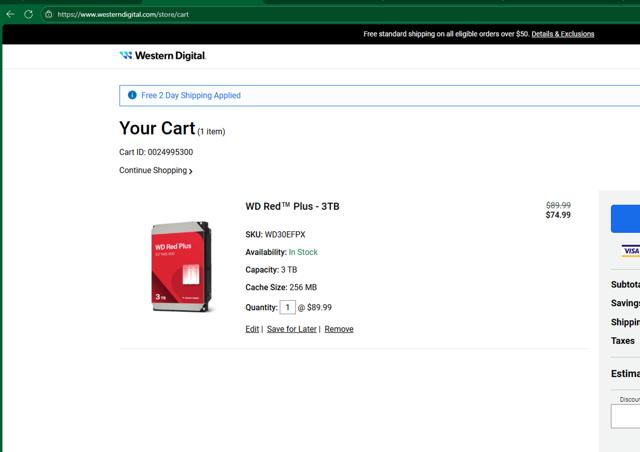Remove the WD Red Plus from cart
This screenshot has width=640, height=452.
[x=339, y=329]
